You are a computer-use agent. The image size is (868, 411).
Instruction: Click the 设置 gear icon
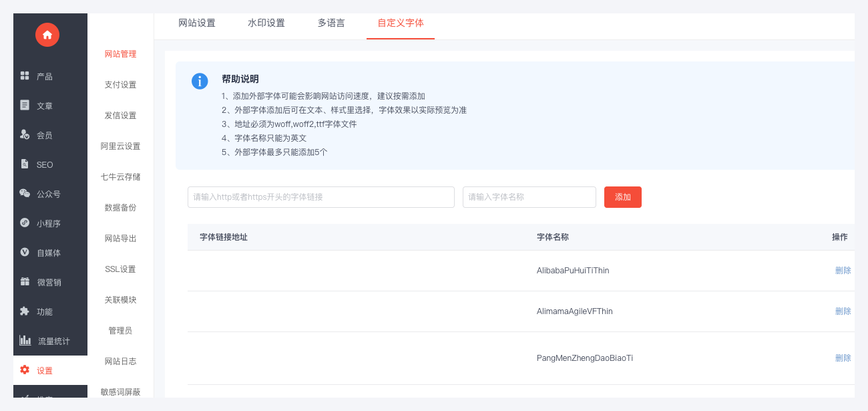point(25,370)
